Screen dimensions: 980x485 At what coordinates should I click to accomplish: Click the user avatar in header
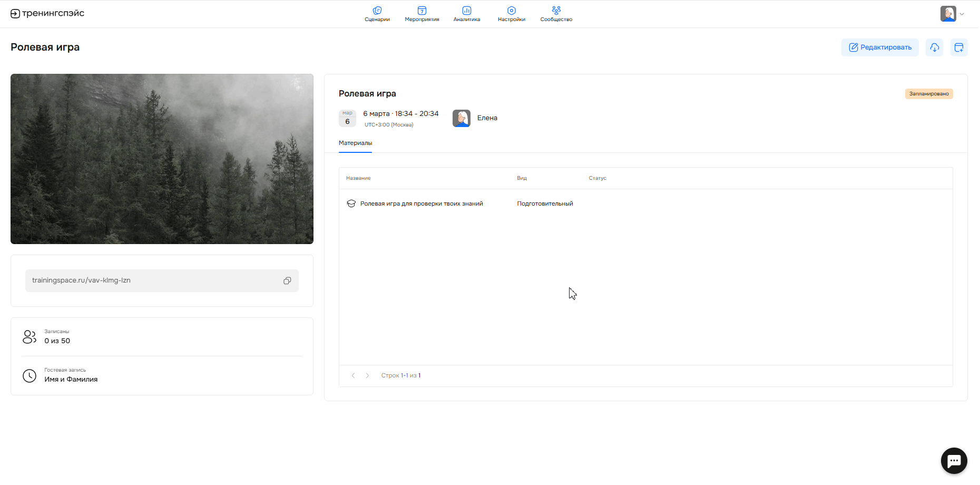948,14
